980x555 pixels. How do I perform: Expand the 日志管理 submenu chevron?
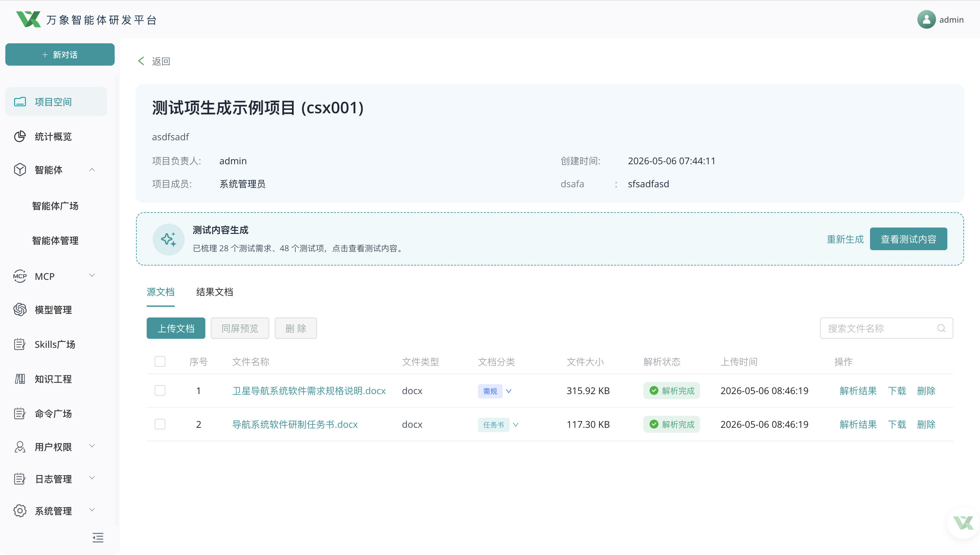point(92,478)
